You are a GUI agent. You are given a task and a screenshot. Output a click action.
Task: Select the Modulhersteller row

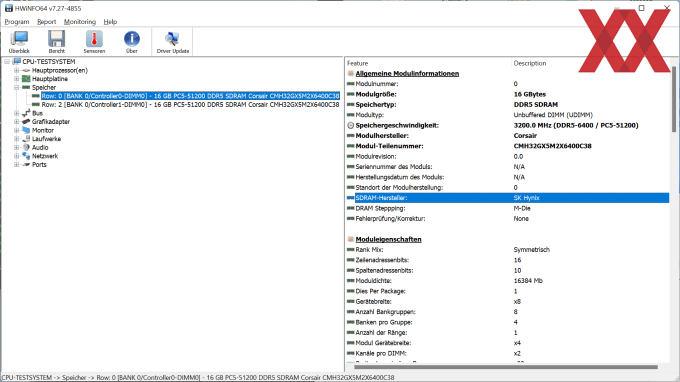(508, 136)
